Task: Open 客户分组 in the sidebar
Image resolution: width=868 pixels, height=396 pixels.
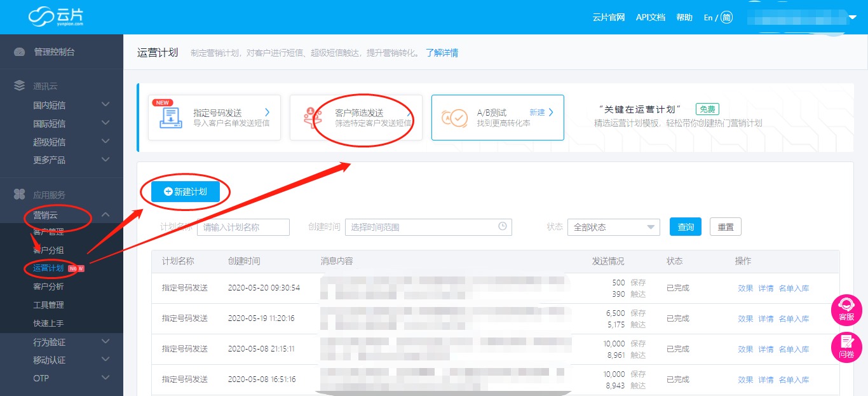Action: tap(48, 250)
